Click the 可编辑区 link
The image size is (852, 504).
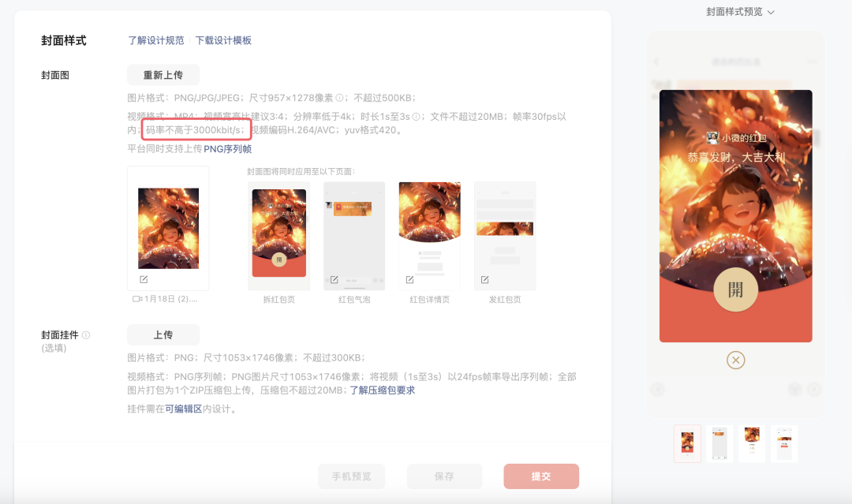[x=184, y=409]
